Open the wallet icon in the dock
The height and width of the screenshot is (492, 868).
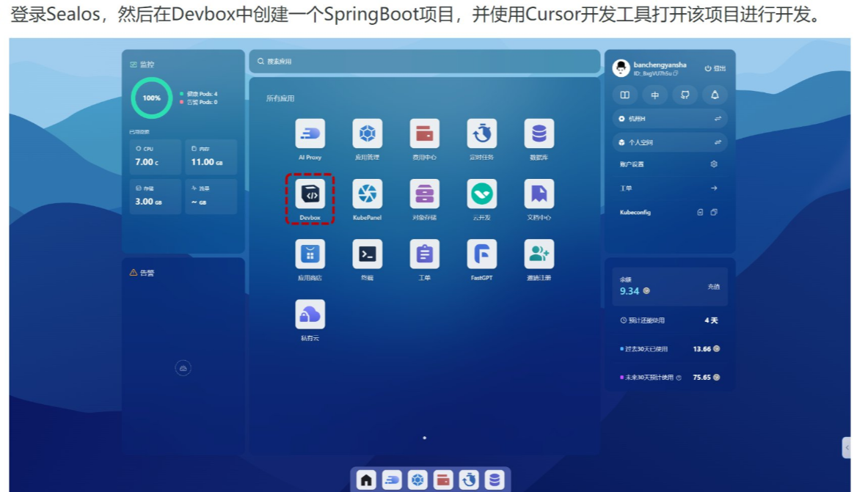tap(443, 480)
